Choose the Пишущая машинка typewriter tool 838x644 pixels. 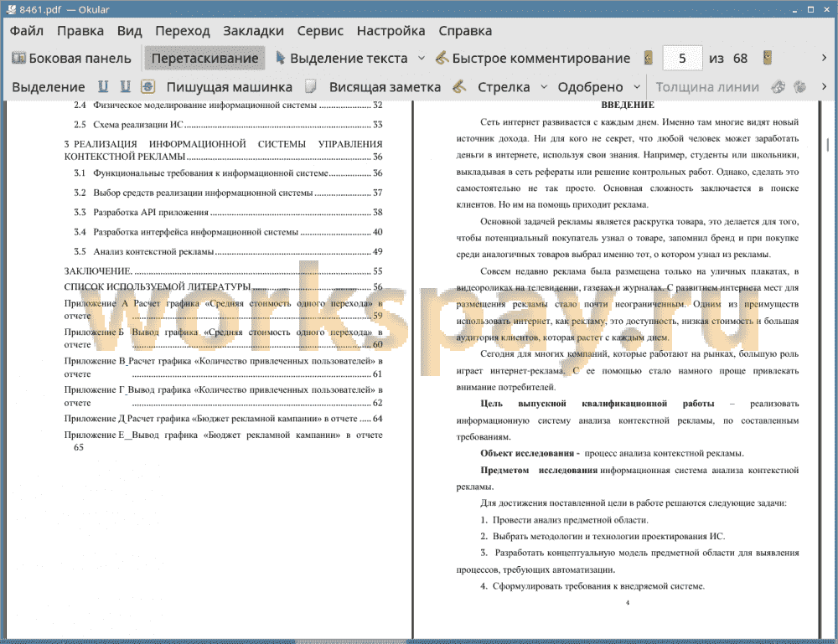[x=230, y=87]
